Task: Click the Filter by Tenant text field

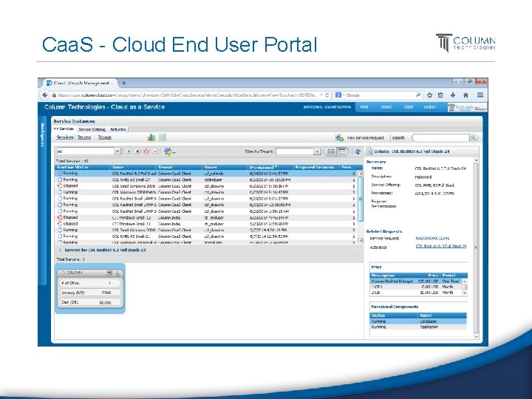Action: pos(295,151)
